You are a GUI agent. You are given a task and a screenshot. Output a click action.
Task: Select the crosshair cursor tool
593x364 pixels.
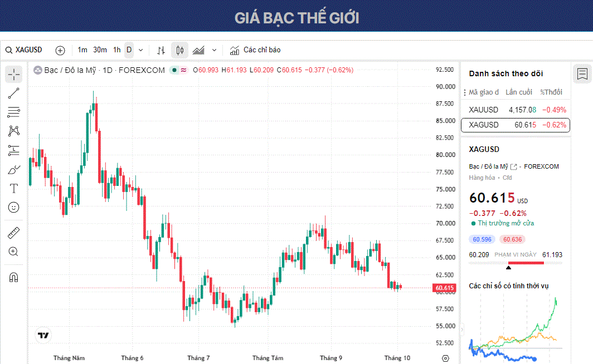tap(13, 75)
